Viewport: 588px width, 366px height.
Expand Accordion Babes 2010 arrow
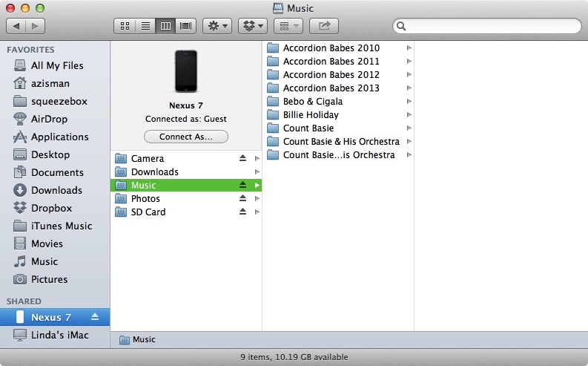(x=409, y=48)
